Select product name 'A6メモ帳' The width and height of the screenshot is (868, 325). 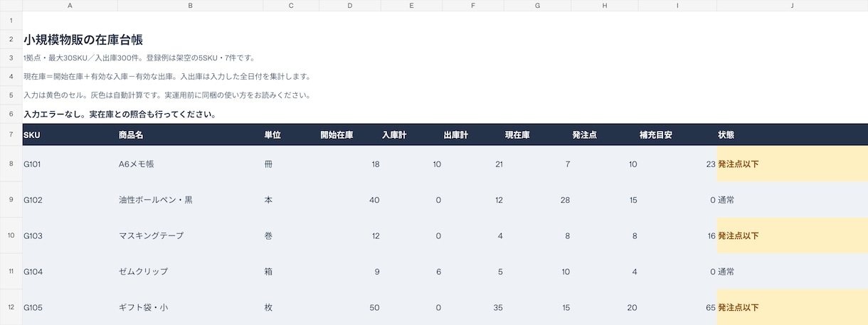pyautogui.click(x=190, y=164)
